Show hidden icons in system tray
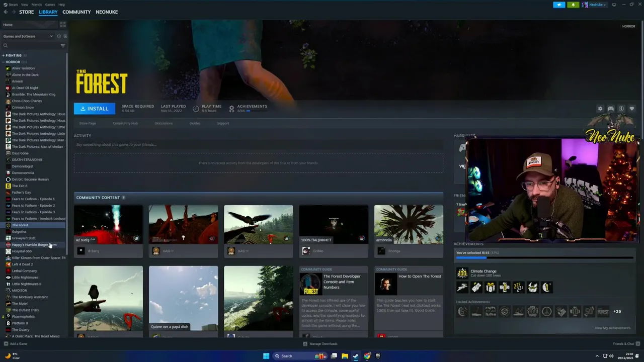Screen dimensions: 644x362 coord(597,356)
